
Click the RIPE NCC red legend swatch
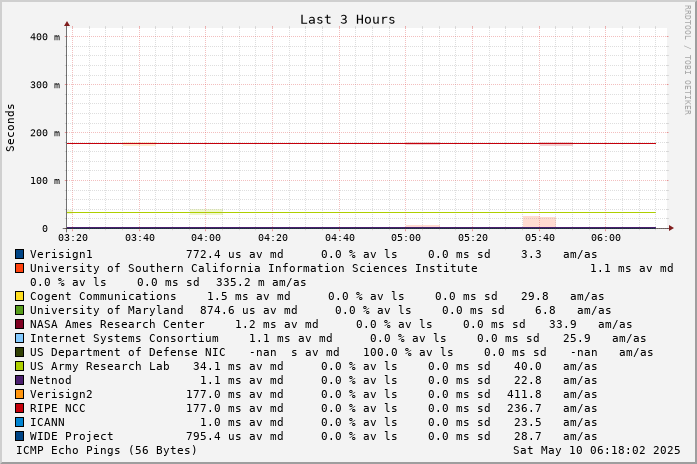pyautogui.click(x=19, y=408)
